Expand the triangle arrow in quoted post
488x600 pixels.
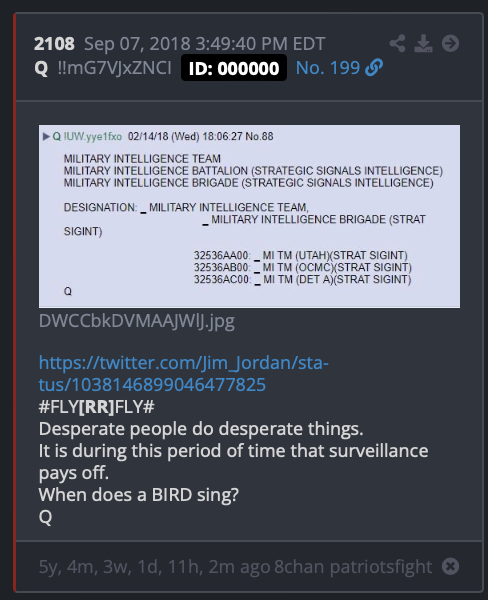click(46, 136)
